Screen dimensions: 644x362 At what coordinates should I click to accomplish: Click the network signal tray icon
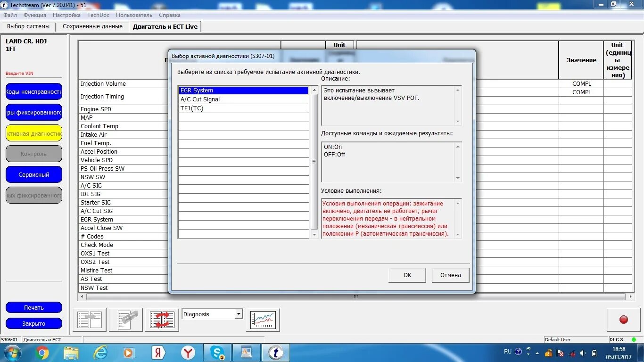click(571, 353)
